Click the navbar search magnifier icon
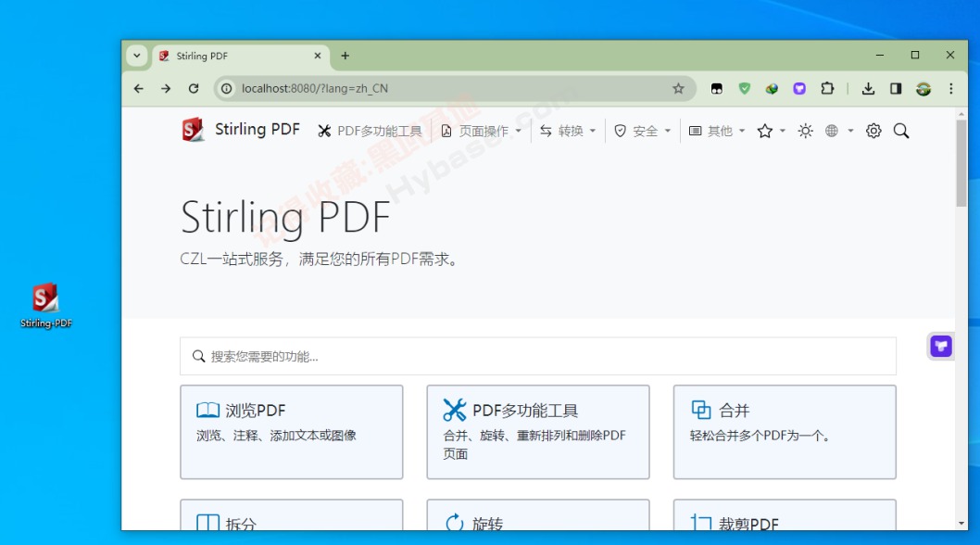Image resolution: width=980 pixels, height=545 pixels. click(900, 131)
